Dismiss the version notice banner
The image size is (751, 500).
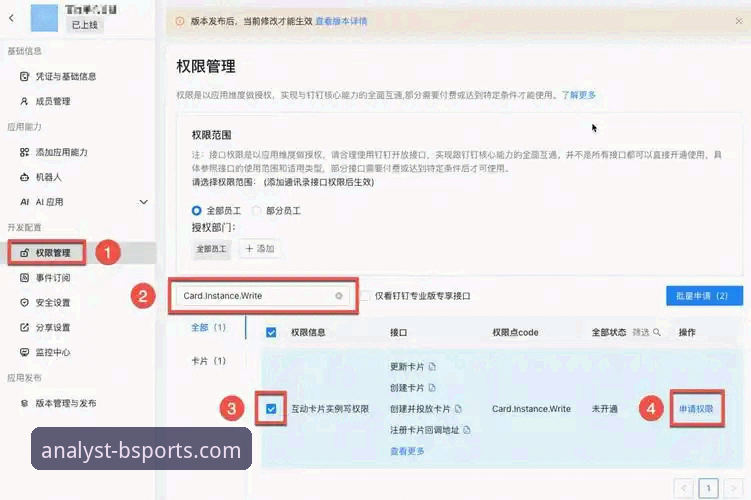click(739, 21)
